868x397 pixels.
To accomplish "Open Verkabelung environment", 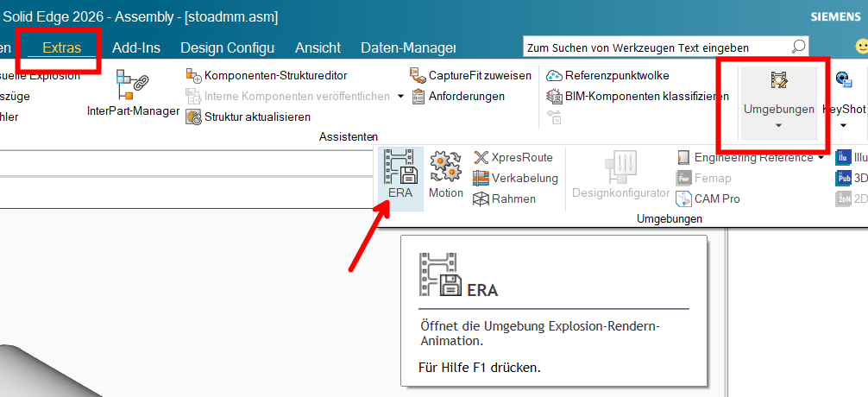I will coord(515,179).
